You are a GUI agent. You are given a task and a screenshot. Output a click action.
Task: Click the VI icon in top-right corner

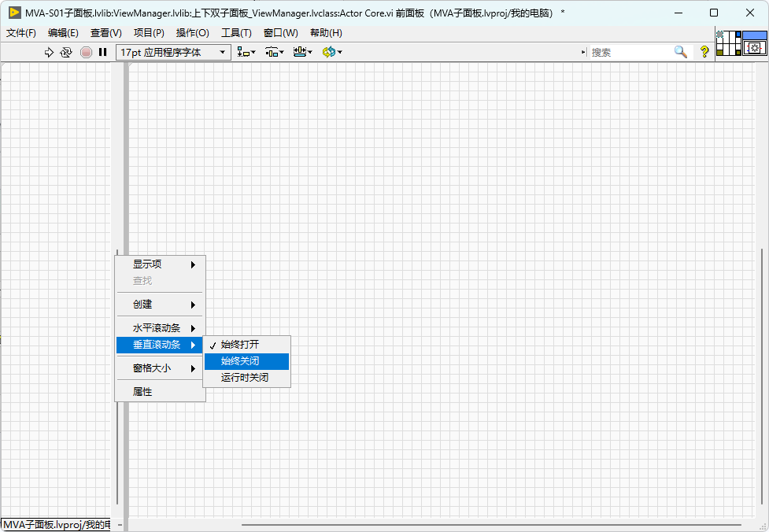pyautogui.click(x=755, y=43)
